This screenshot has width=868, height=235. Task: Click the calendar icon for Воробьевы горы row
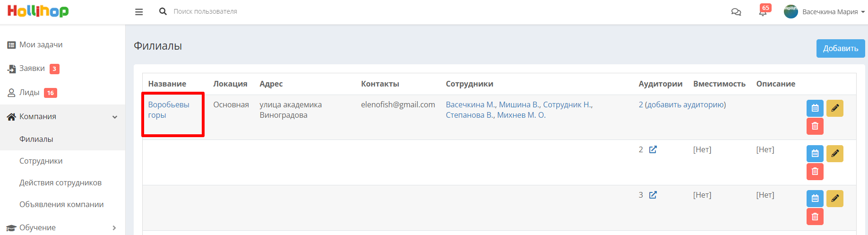815,108
